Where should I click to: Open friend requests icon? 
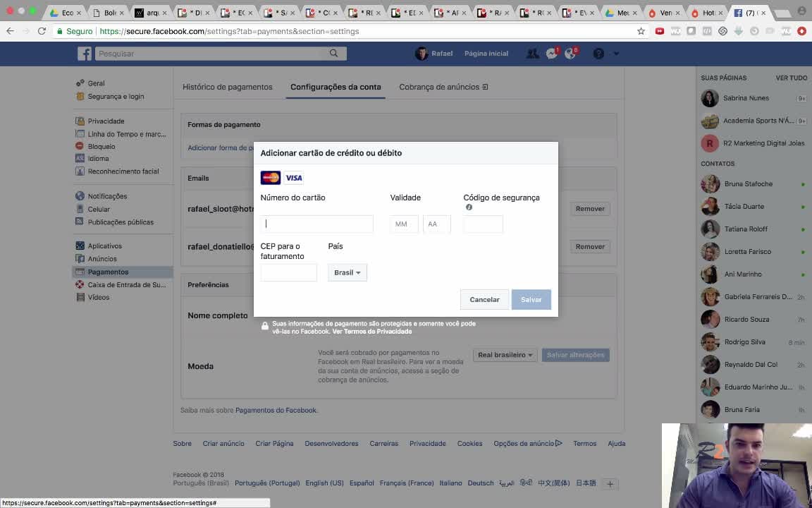pyautogui.click(x=532, y=54)
